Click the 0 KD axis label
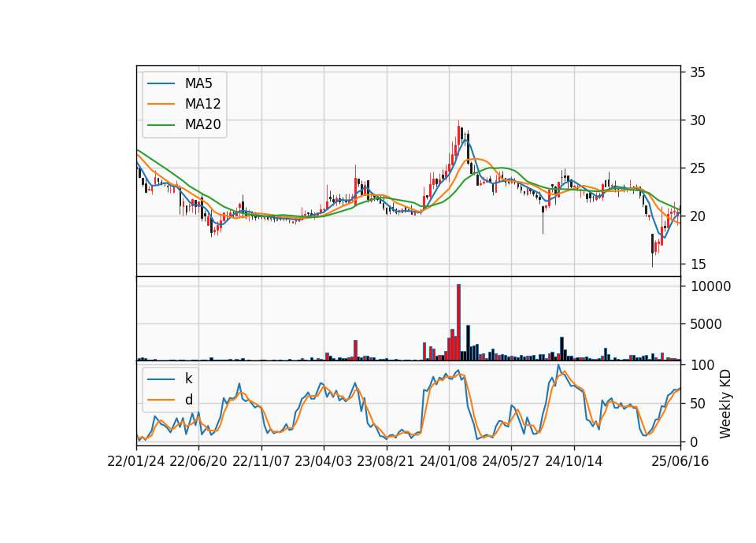Image resolution: width=756 pixels, height=543 pixels. pyautogui.click(x=693, y=441)
